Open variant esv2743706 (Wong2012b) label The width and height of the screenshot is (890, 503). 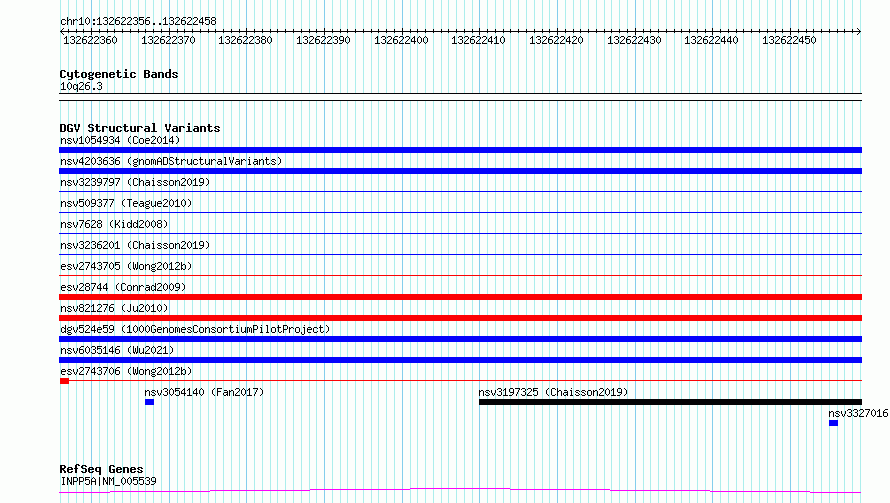pos(126,371)
